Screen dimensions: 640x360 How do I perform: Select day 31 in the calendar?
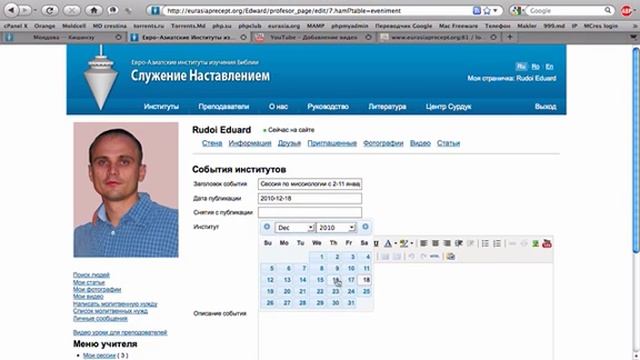click(351, 303)
